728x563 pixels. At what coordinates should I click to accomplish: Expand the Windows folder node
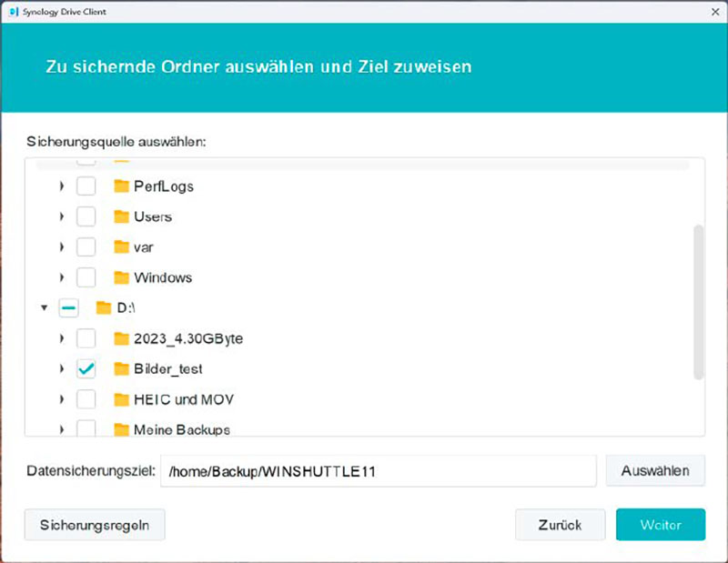61,277
